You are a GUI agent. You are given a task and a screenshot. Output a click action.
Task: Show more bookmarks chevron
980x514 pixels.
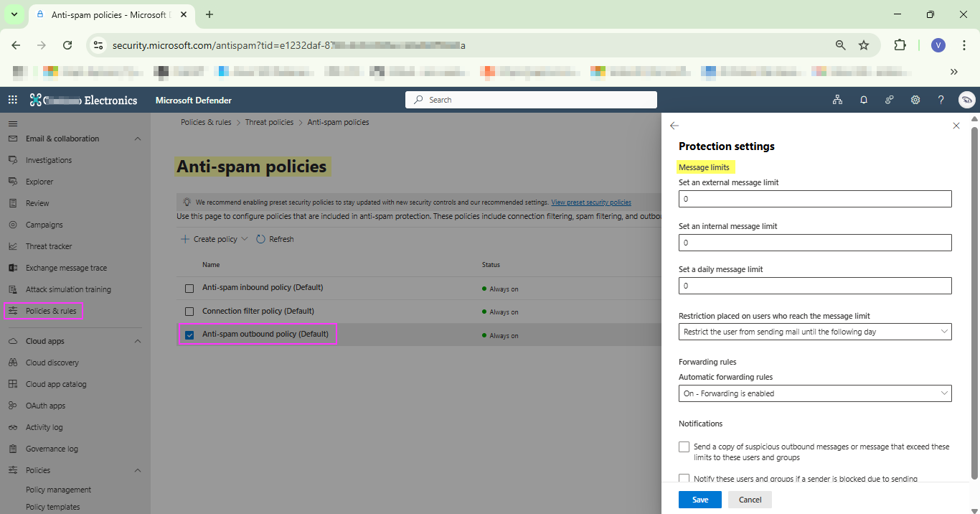(954, 71)
